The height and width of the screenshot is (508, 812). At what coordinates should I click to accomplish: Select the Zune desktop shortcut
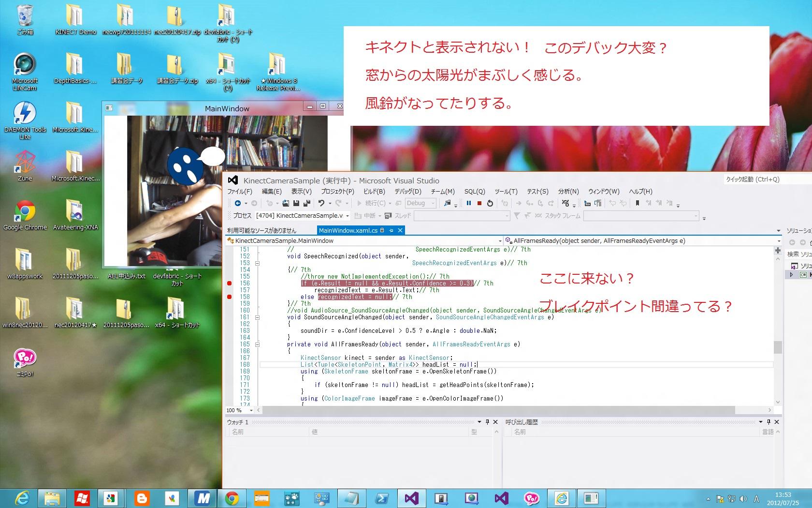pyautogui.click(x=25, y=166)
